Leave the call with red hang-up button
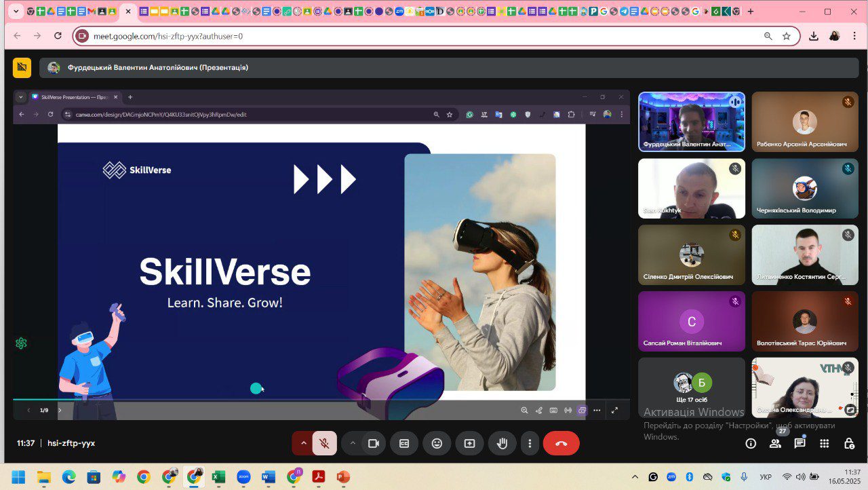Image resolution: width=868 pixels, height=490 pixels. click(x=561, y=443)
